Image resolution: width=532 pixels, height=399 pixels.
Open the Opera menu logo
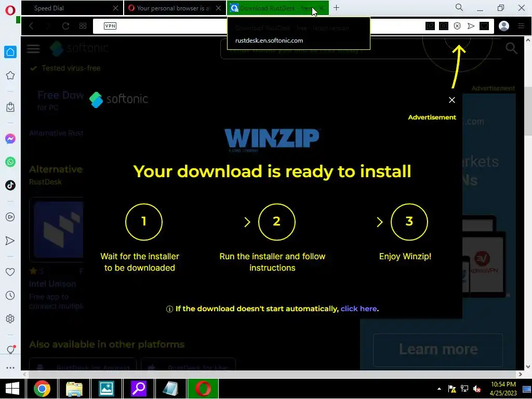(10, 10)
